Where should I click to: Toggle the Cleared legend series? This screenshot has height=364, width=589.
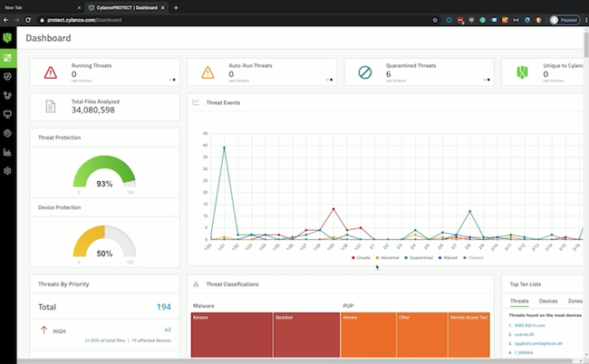click(x=473, y=258)
